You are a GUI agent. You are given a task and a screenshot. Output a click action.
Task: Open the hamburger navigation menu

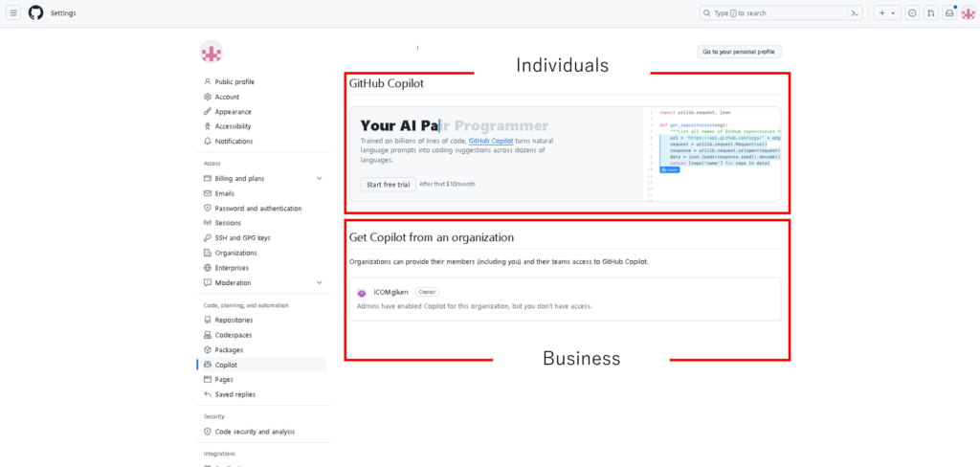tap(13, 13)
